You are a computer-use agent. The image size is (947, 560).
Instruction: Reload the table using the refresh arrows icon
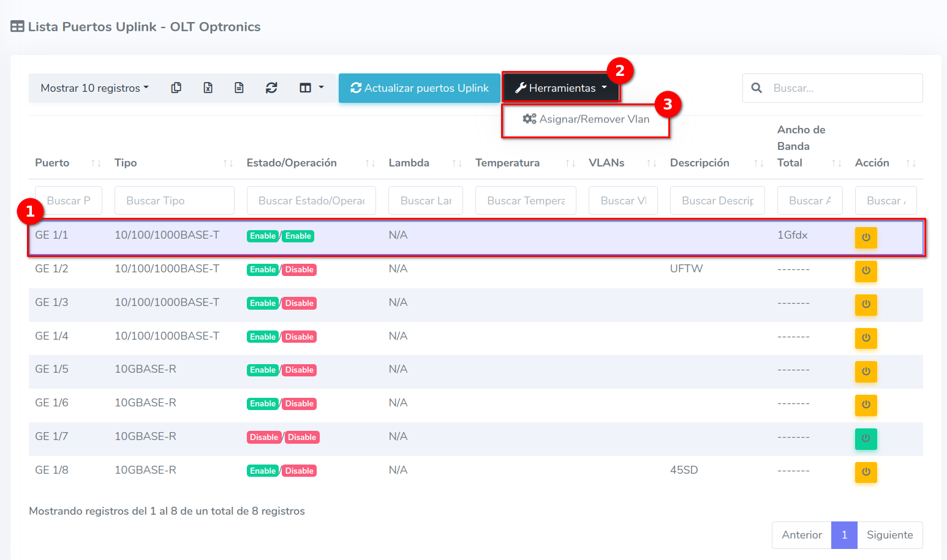[271, 88]
